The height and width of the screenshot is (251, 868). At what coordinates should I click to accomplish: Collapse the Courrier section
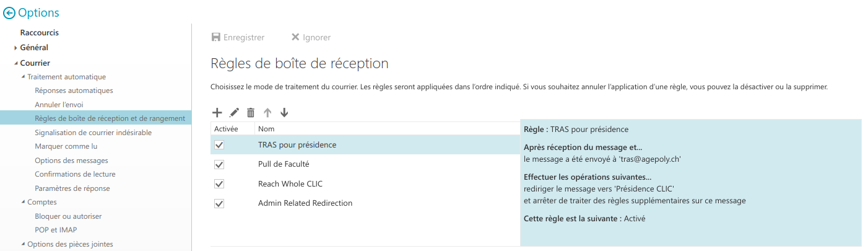pyautogui.click(x=16, y=63)
